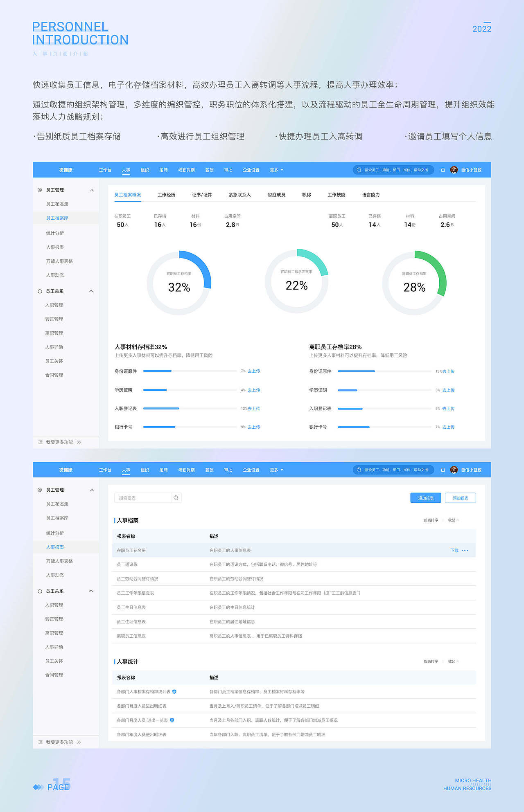This screenshot has height=812, width=524.
Task: Click the 员工关系 icon in upper sidebar
Action: click(x=40, y=291)
